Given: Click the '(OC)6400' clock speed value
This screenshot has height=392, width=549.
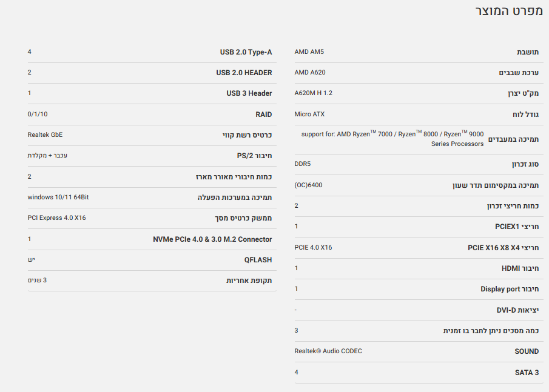Looking at the screenshot, I should click(x=308, y=185).
